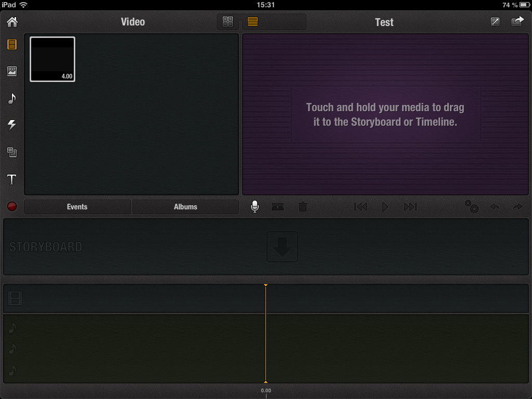532x399 pixels.
Task: Undo the last action
Action: (x=495, y=206)
